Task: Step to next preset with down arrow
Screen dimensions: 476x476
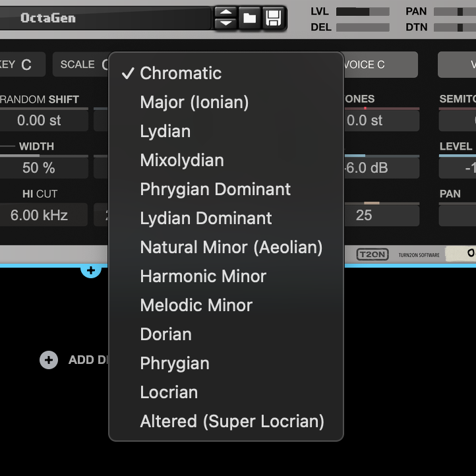Action: (226, 23)
